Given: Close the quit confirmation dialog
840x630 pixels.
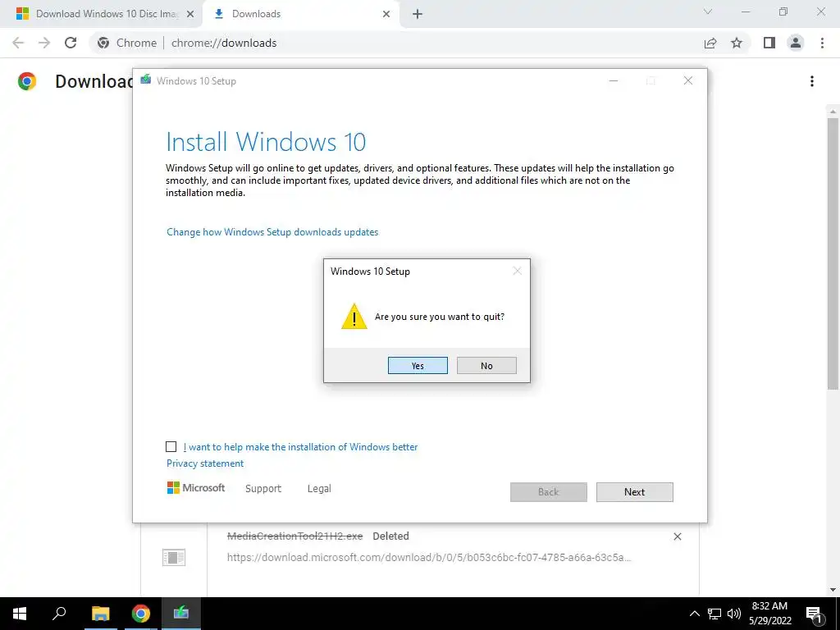Looking at the screenshot, I should [x=517, y=271].
